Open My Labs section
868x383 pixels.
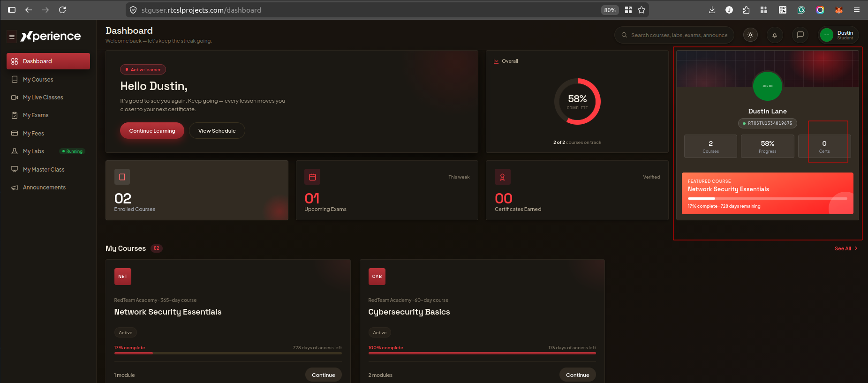click(48, 151)
